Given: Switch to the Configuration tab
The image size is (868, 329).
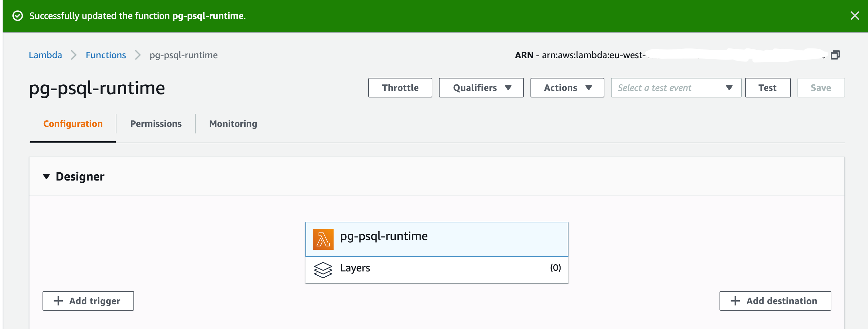Looking at the screenshot, I should (x=73, y=124).
